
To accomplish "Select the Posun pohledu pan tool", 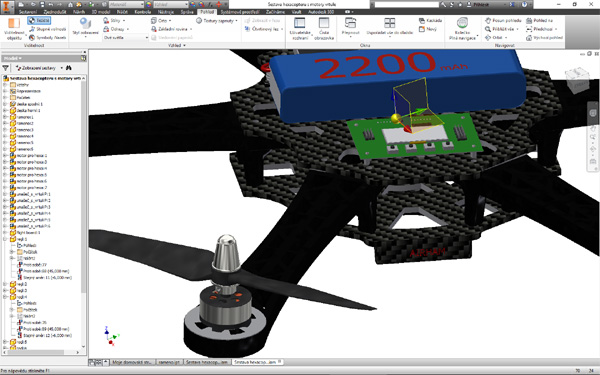I will tap(503, 21).
